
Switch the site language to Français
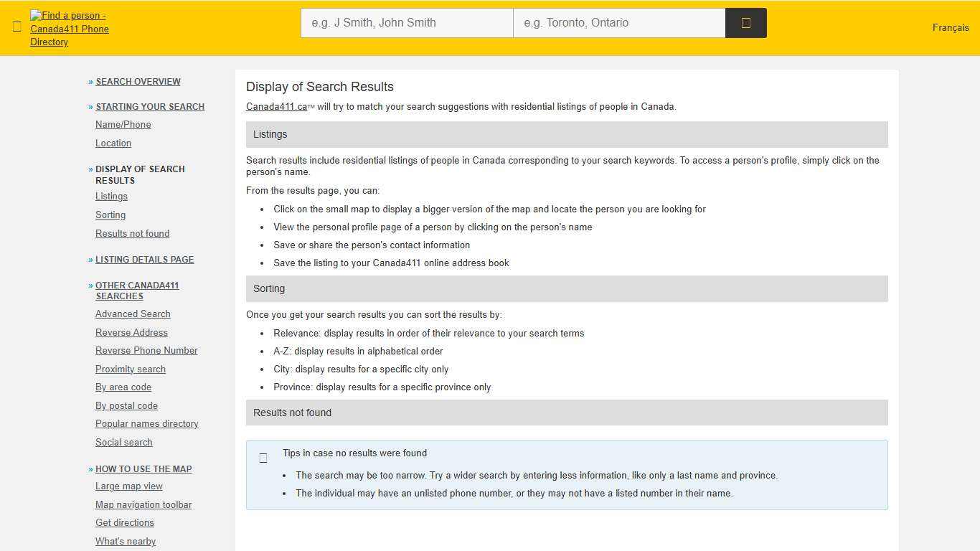951,27
